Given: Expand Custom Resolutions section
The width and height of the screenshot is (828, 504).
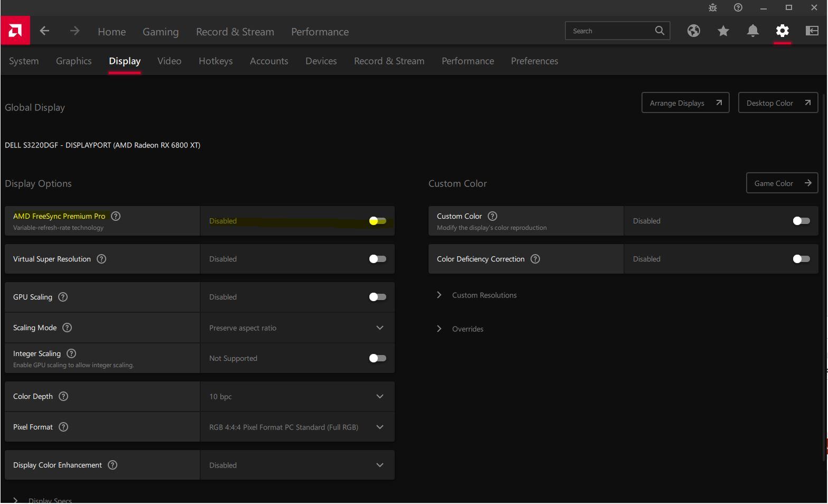Looking at the screenshot, I should pos(477,295).
